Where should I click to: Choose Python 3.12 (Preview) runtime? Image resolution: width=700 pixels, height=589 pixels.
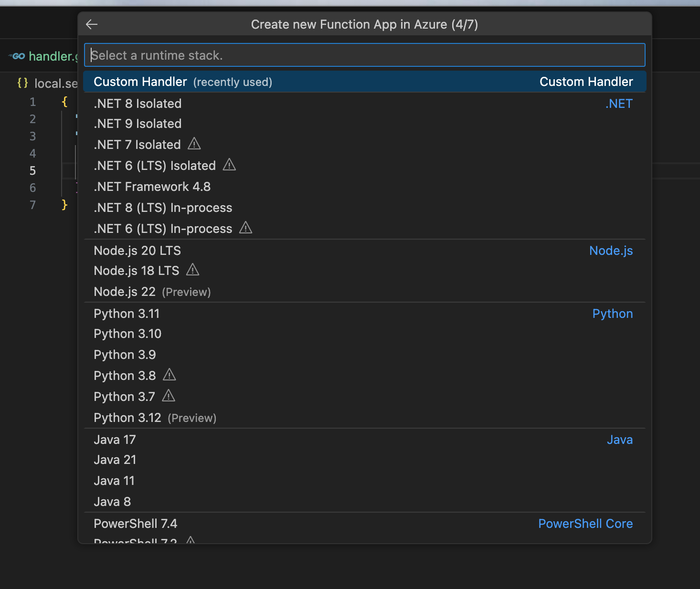point(365,418)
